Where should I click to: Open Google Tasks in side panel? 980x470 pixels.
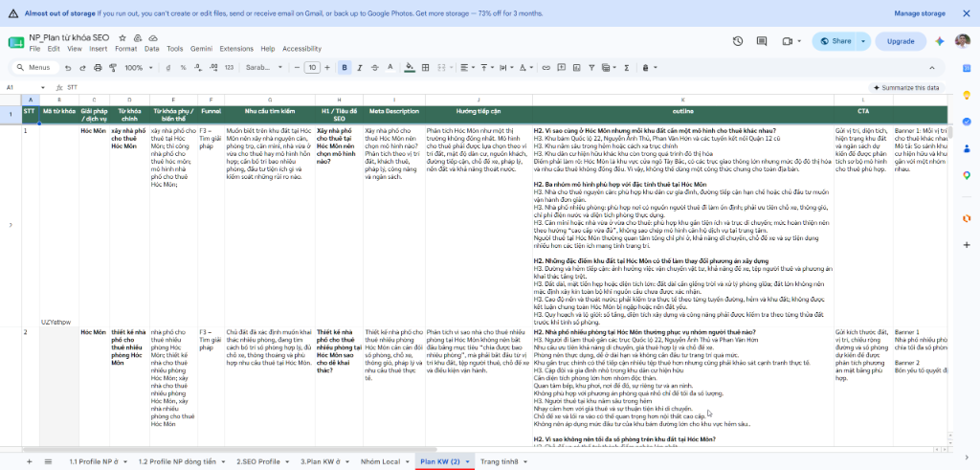pos(967,122)
